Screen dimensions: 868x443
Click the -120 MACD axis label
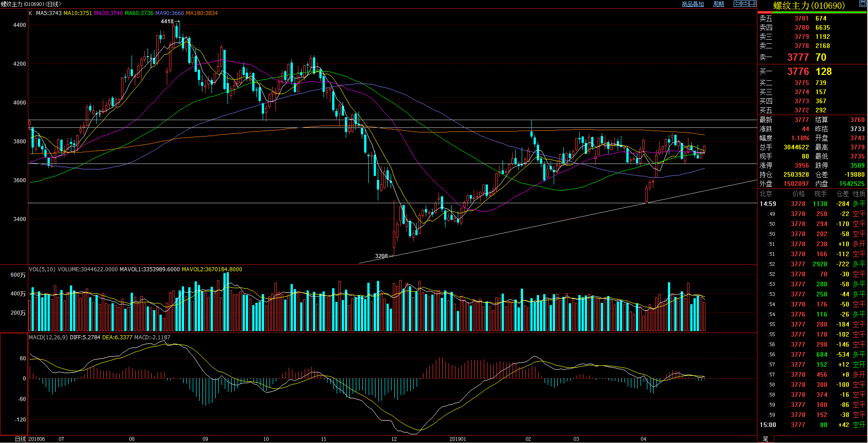pos(20,420)
